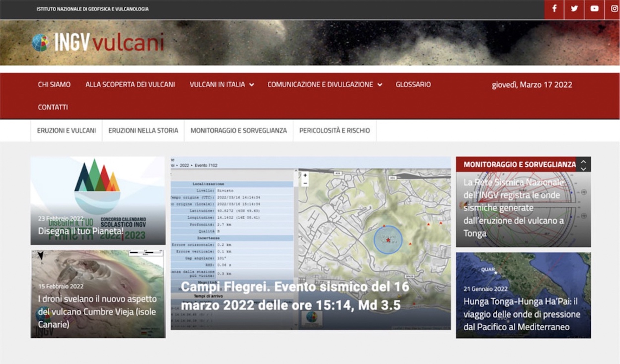This screenshot has height=364, width=620.
Task: Open Comunicazione e Divulgazione menu
Action: 320,85
